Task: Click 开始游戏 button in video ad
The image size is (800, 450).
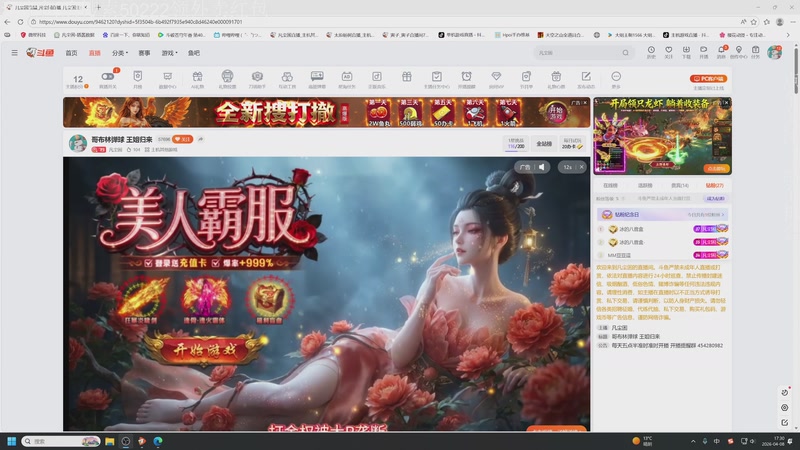Action: point(205,350)
